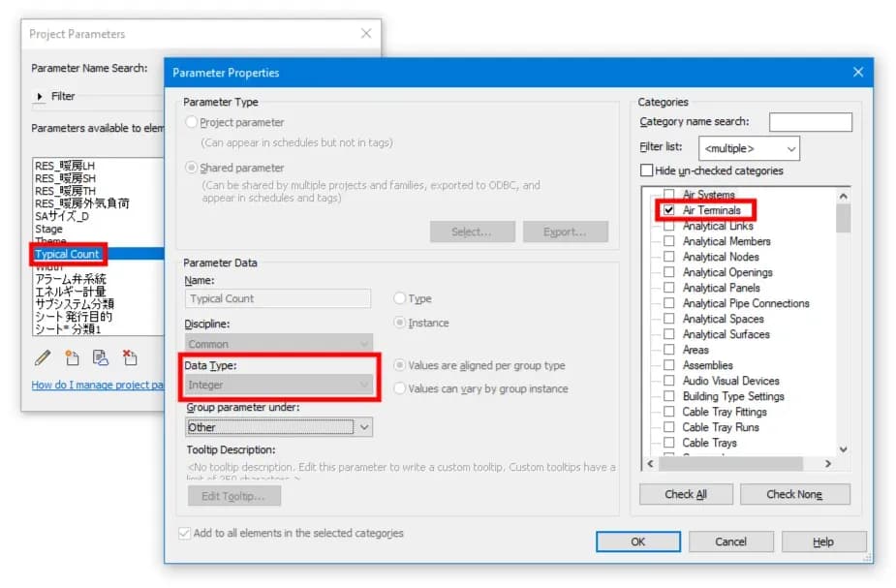Image resolution: width=896 pixels, height=588 pixels.
Task: Uncheck the Air Terminals category
Action: 668,209
